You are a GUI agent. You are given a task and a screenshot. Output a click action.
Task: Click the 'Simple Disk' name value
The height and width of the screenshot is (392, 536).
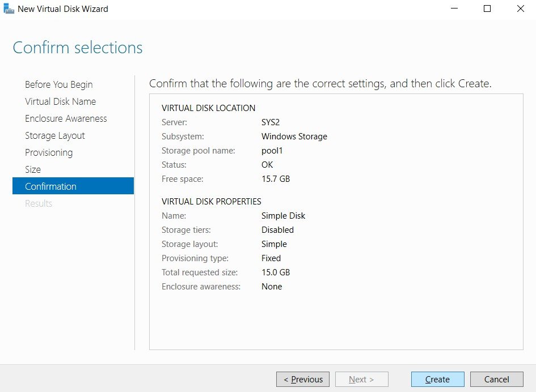284,216
